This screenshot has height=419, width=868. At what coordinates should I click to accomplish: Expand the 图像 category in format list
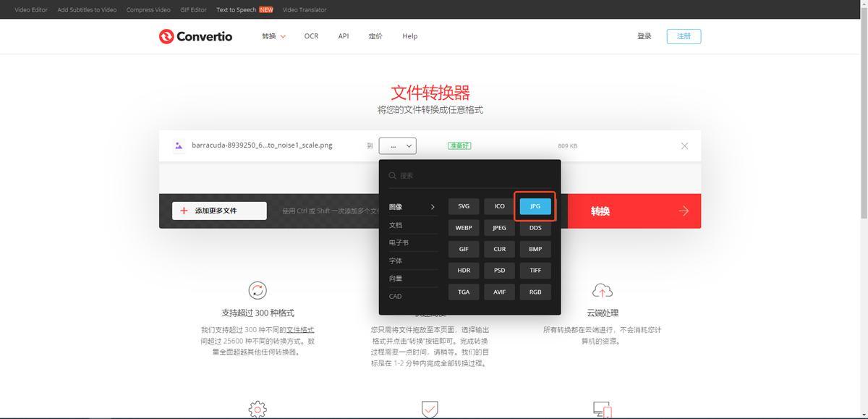(412, 207)
